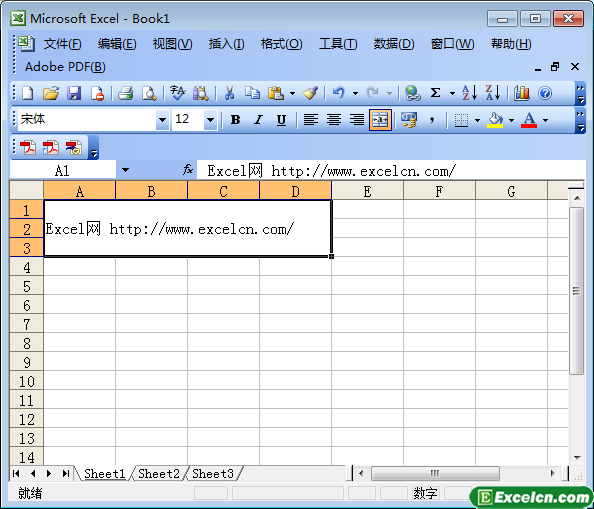Convert to Adobe PDF icon
Viewport: 594px width, 509px height.
pyautogui.click(x=28, y=148)
